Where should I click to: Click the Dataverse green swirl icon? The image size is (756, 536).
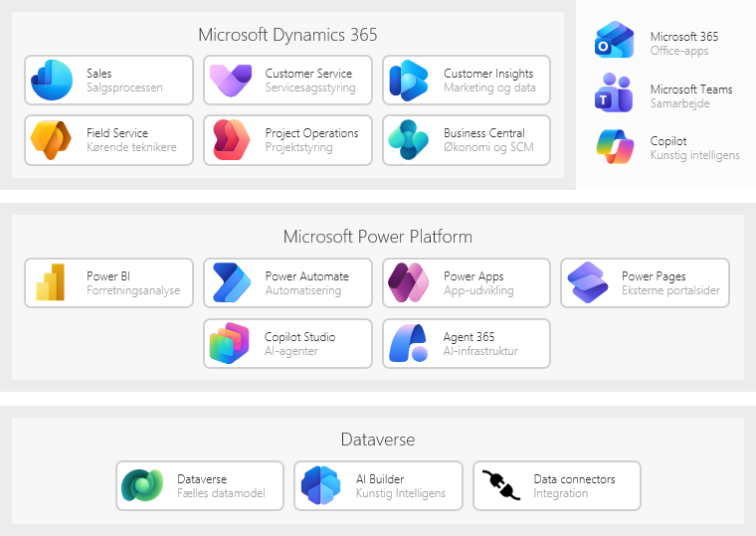point(142,485)
